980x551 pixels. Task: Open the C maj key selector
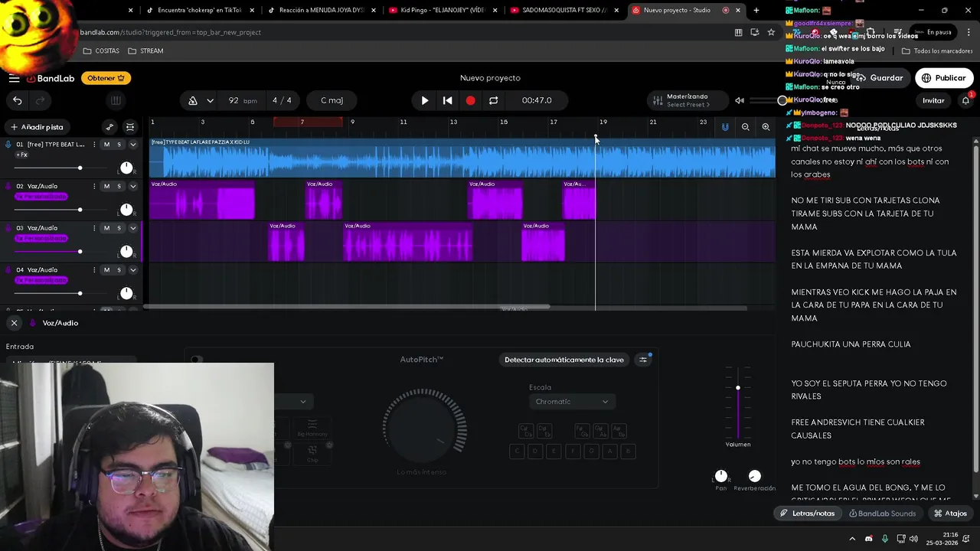[x=332, y=100]
